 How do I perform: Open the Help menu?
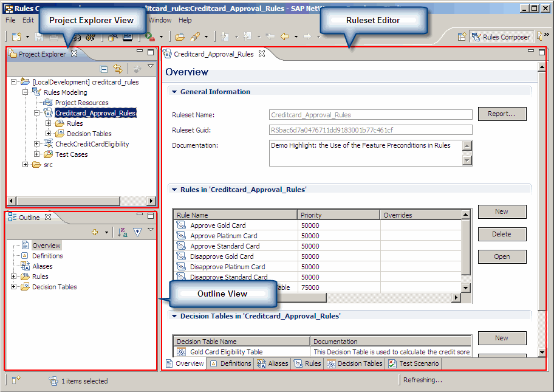pyautogui.click(x=185, y=20)
